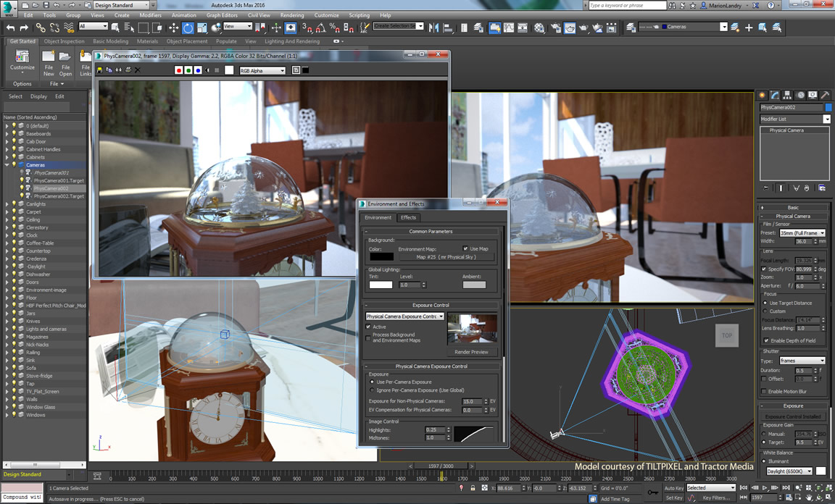Switch to the Effects tab
This screenshot has height=504, width=835.
coord(409,217)
